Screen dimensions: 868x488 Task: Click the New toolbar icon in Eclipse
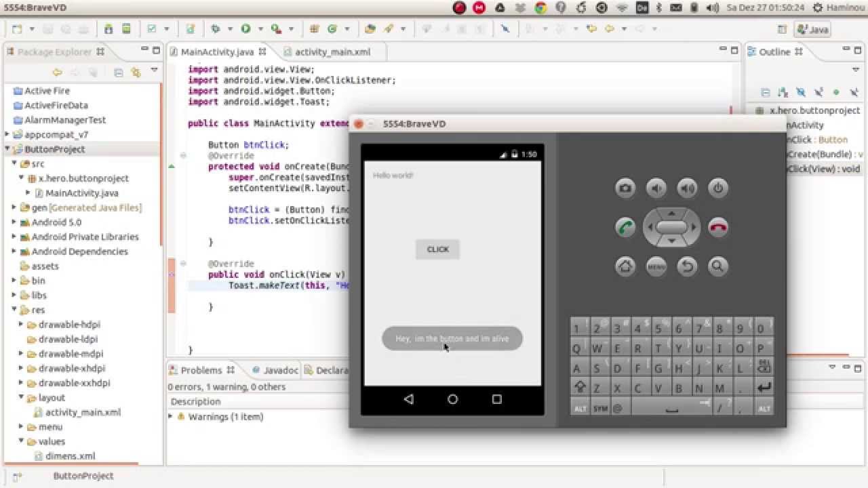(17, 29)
